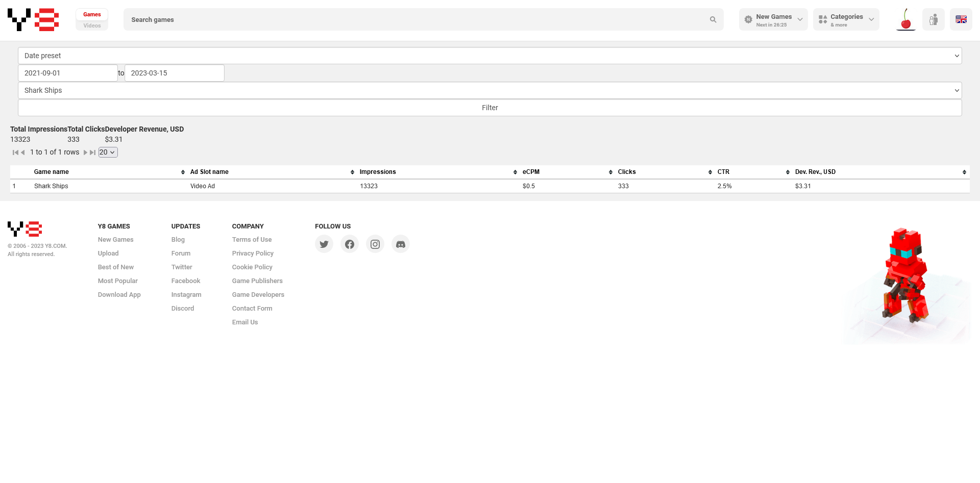Go to first page of table
The image size is (980, 483).
click(15, 152)
